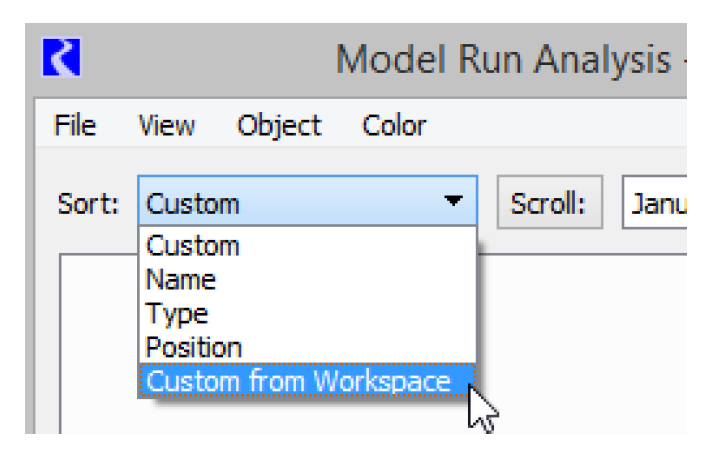Click blank menu bar space right of Color
Image resolution: width=714 pixels, height=457 pixels.
coord(560,126)
